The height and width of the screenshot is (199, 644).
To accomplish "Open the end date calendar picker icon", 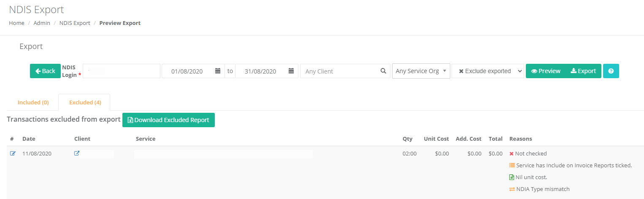I will [x=291, y=71].
